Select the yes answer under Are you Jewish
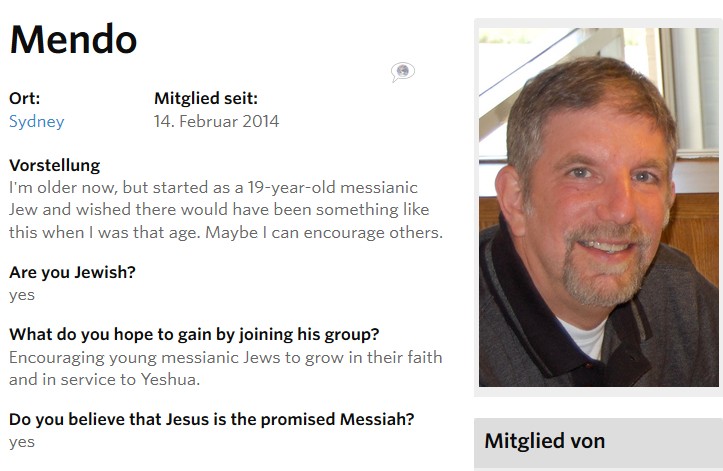The width and height of the screenshot is (723, 471). click(22, 295)
